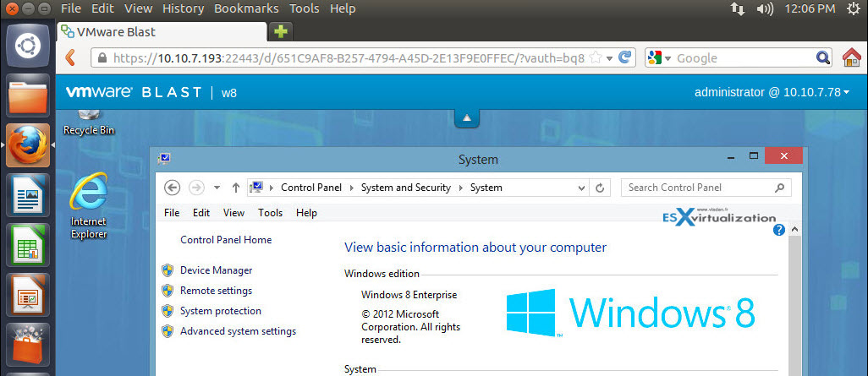This screenshot has height=376, width=868.
Task: Expand arrow after System and Security breadcrumb
Action: (x=460, y=188)
